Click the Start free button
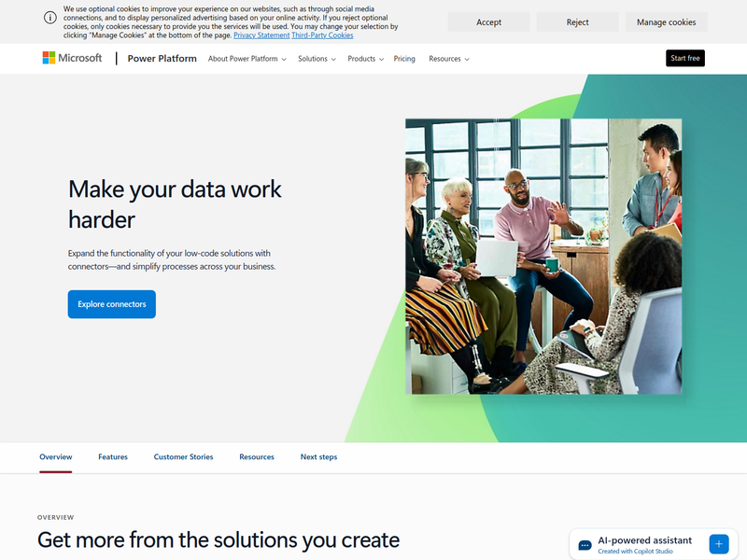 click(x=685, y=58)
